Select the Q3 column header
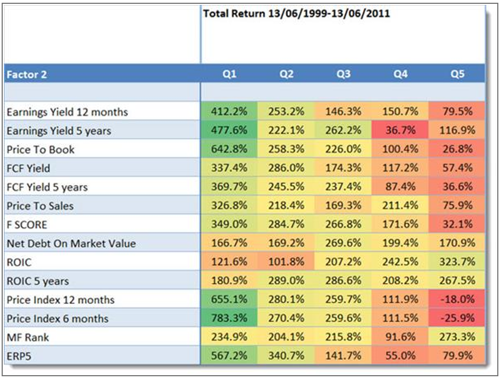Screen dimensions: 500x378 tap(343, 74)
